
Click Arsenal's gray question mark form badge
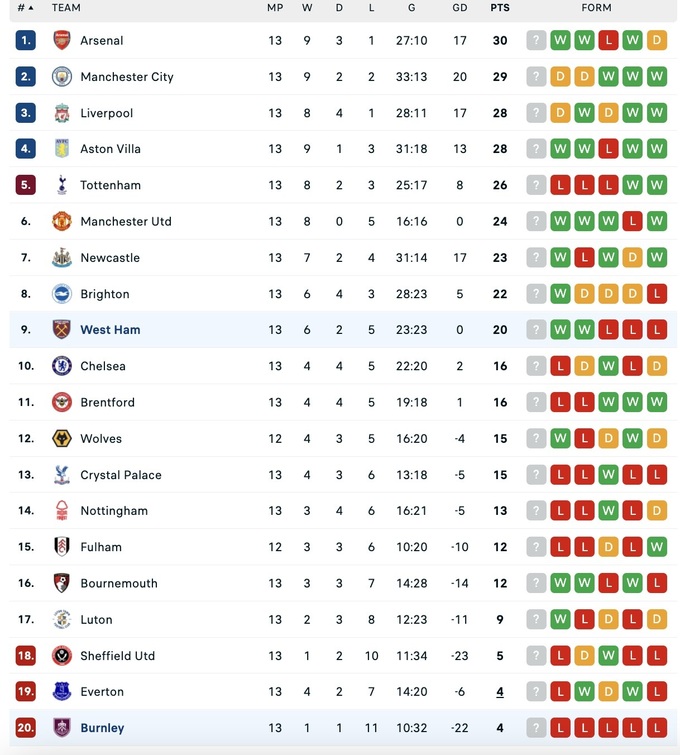(x=536, y=41)
